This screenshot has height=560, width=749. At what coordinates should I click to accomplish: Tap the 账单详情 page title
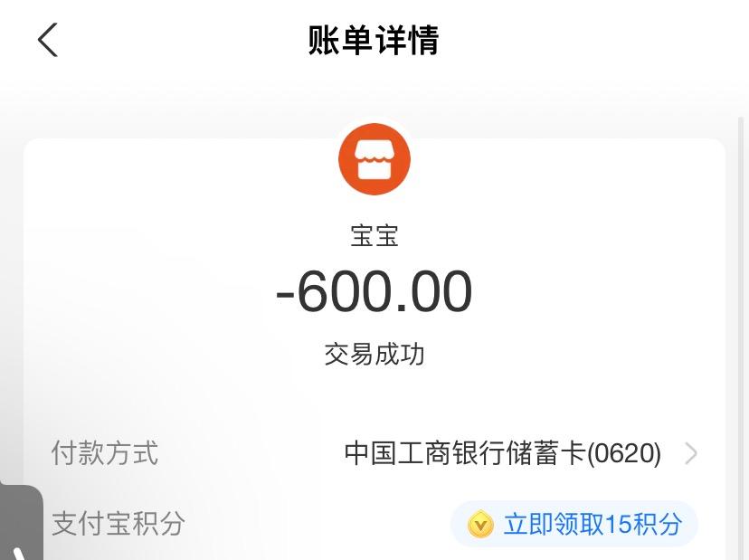374,40
